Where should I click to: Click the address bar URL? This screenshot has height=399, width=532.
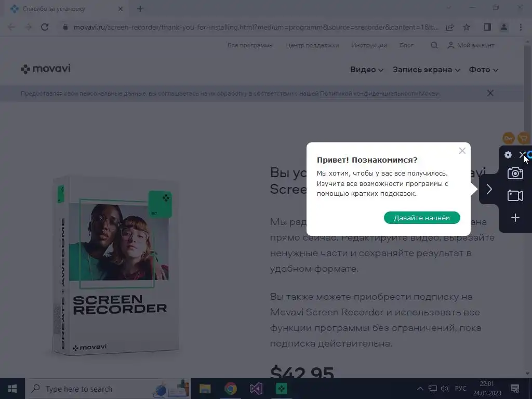click(256, 27)
